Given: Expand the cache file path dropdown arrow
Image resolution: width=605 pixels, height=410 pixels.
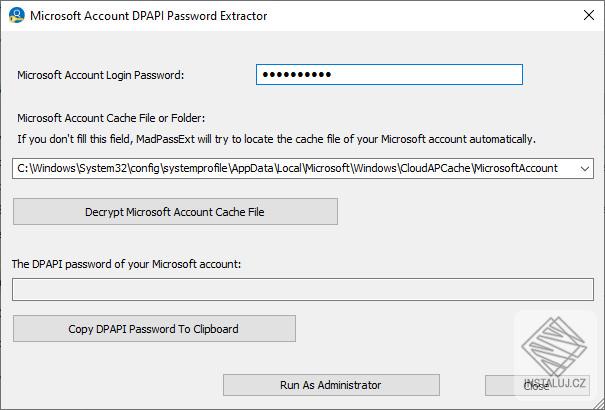Looking at the screenshot, I should (585, 169).
